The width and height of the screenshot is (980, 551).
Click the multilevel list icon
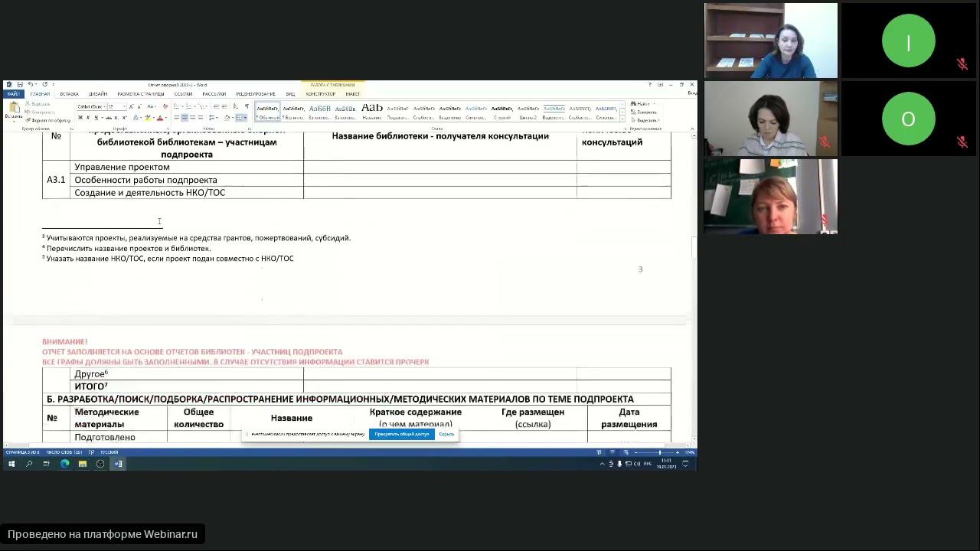(201, 106)
